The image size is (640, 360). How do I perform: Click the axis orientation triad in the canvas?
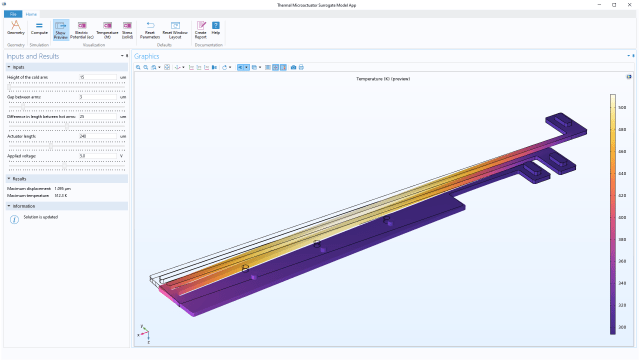[x=144, y=334]
